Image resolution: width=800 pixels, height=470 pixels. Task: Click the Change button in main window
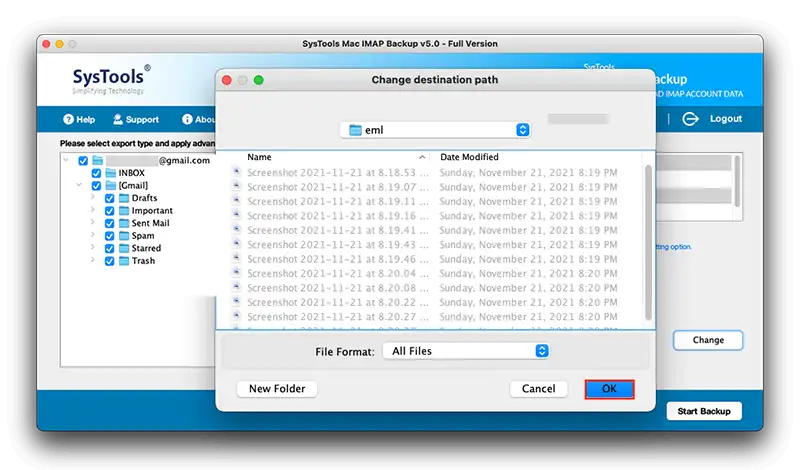pos(708,340)
